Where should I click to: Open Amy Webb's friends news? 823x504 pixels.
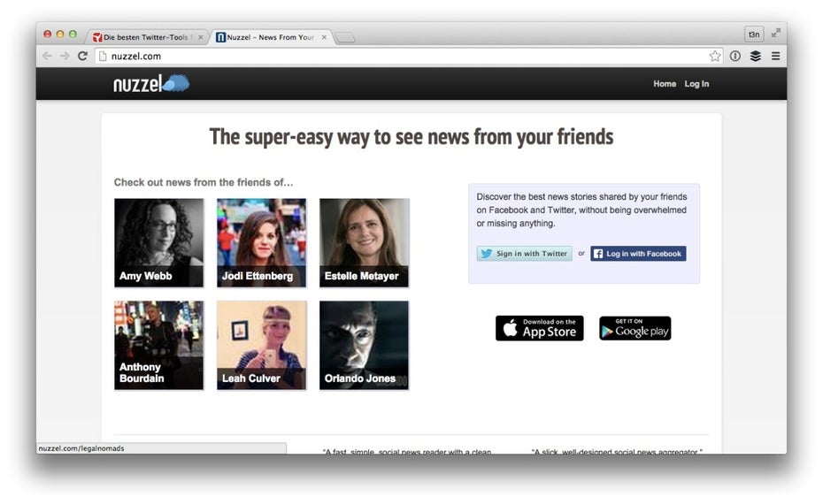tap(158, 242)
